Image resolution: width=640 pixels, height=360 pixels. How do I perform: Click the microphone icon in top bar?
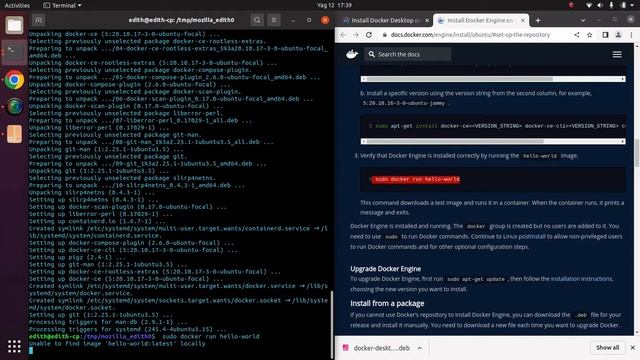[611, 5]
